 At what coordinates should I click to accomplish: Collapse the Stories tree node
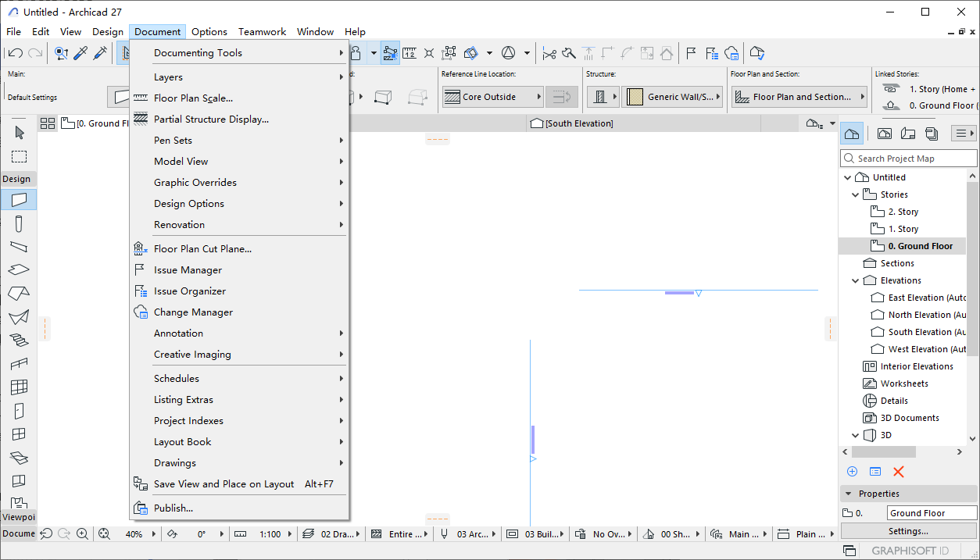pos(856,194)
